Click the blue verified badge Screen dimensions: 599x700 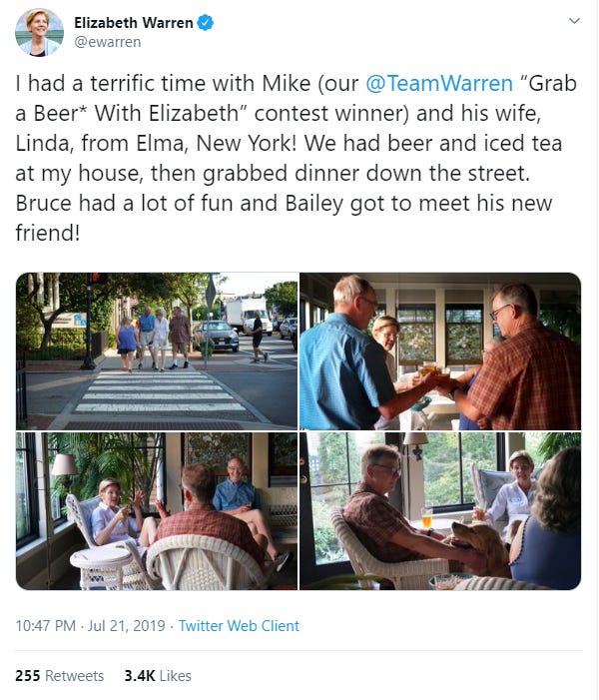(206, 22)
